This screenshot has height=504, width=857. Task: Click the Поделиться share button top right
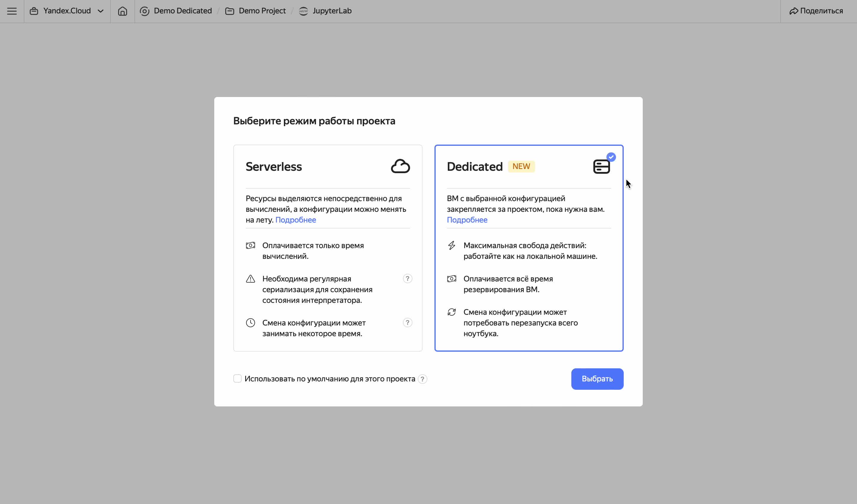(x=817, y=11)
